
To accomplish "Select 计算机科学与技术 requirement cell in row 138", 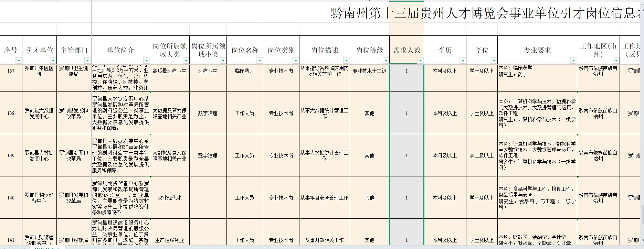I will point(537,113).
